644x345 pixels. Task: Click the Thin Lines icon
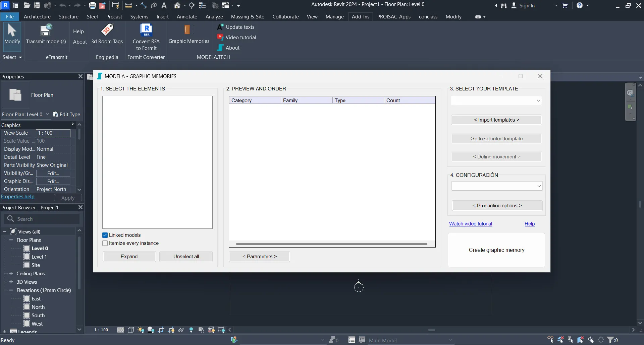point(202,5)
